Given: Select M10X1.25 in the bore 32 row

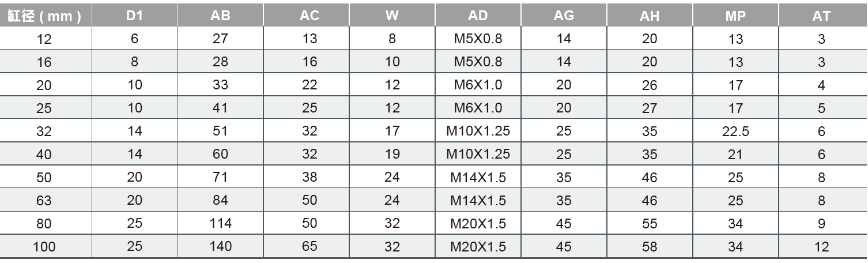Looking at the screenshot, I should 478,131.
